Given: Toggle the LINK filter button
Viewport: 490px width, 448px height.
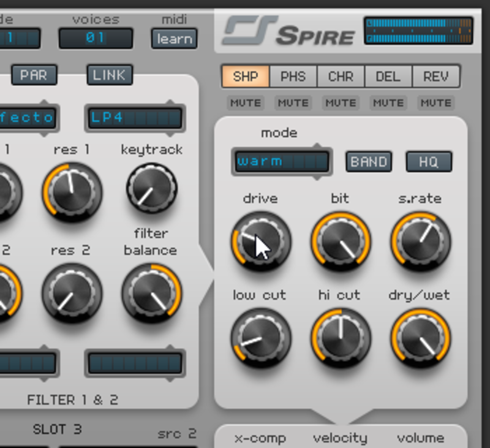Looking at the screenshot, I should (x=110, y=75).
